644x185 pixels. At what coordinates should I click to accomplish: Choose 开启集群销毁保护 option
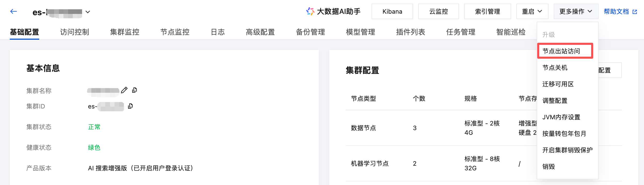pyautogui.click(x=567, y=150)
